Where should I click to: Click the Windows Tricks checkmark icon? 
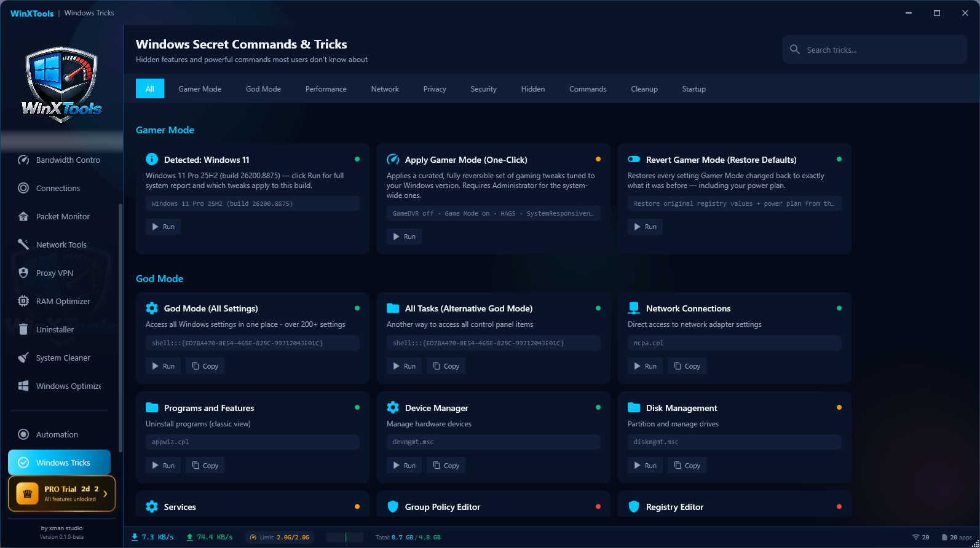23,463
